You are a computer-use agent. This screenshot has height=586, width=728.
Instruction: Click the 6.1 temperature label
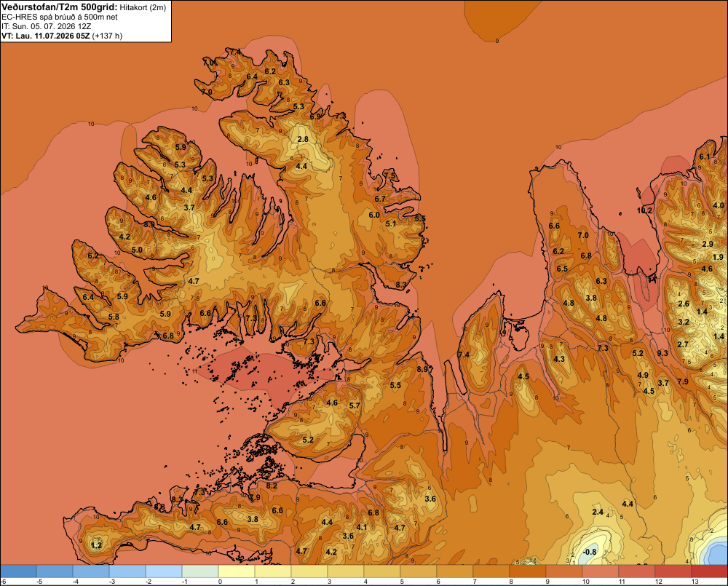[x=704, y=157]
